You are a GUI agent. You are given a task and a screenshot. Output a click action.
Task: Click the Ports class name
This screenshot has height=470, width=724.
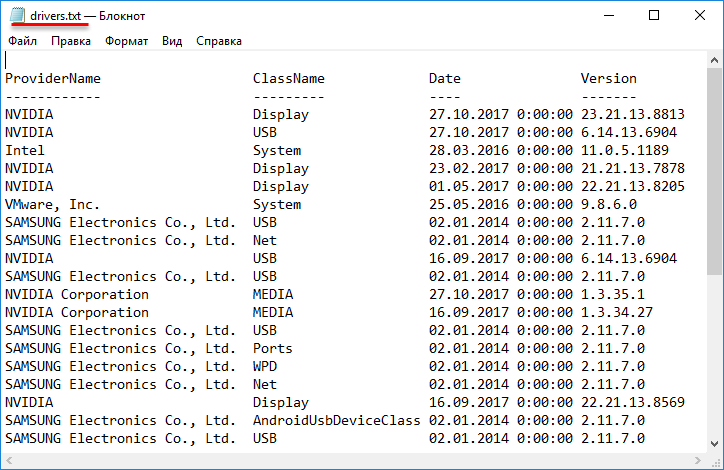(272, 348)
